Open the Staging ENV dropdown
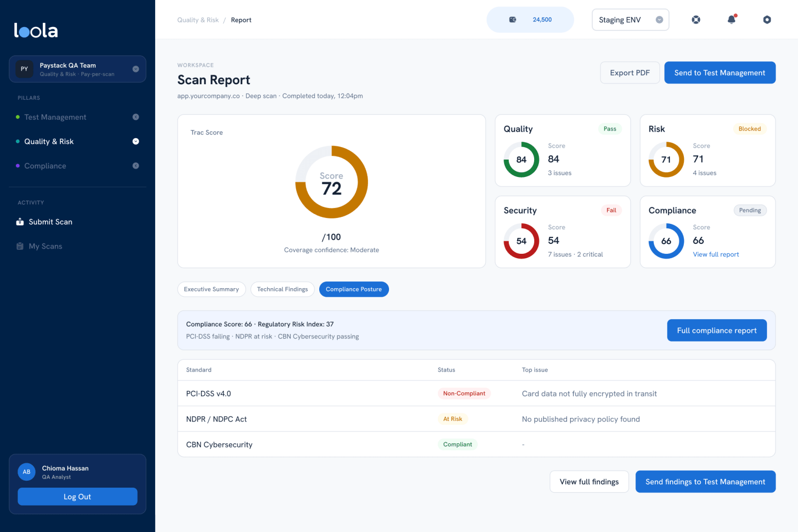The width and height of the screenshot is (798, 532). coord(630,20)
